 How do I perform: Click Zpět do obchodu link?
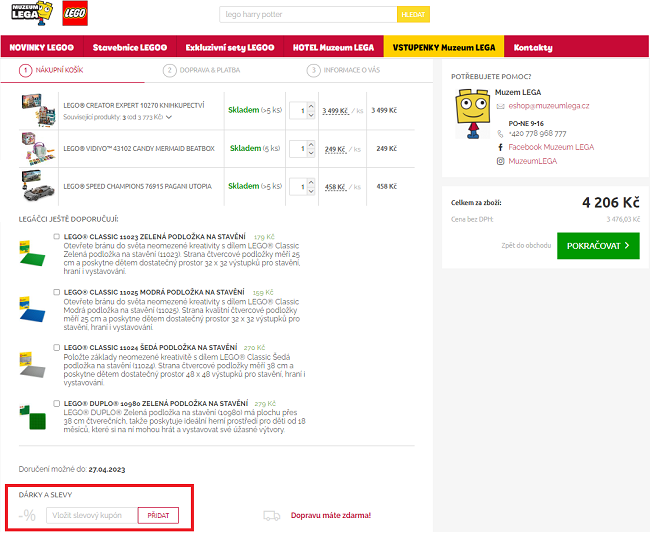pyautogui.click(x=526, y=245)
